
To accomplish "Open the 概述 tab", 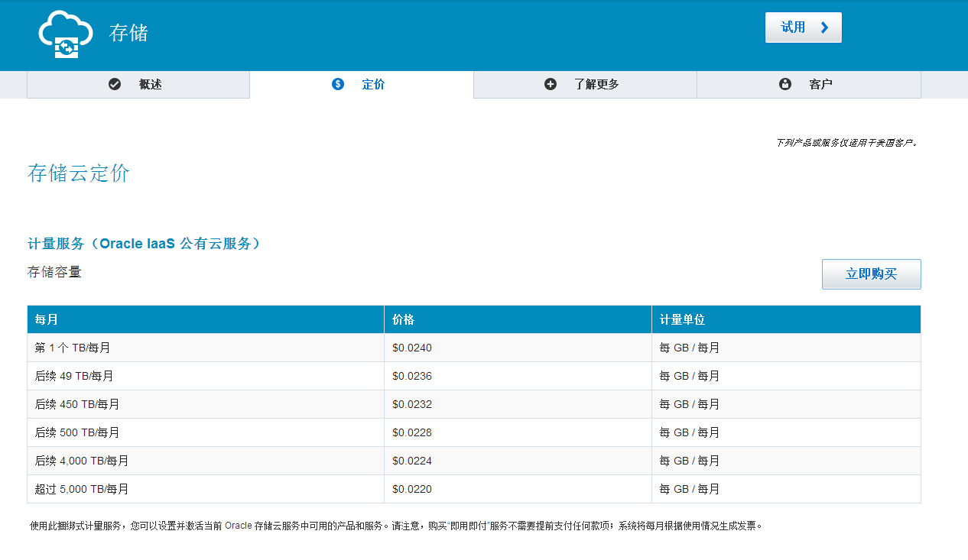I will pyautogui.click(x=138, y=85).
